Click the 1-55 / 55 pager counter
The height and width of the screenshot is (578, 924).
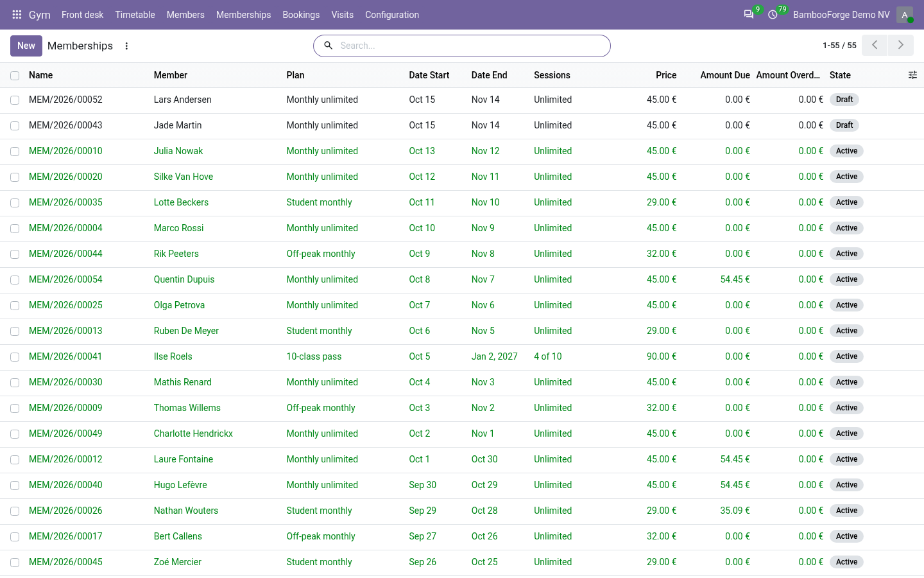coord(839,46)
